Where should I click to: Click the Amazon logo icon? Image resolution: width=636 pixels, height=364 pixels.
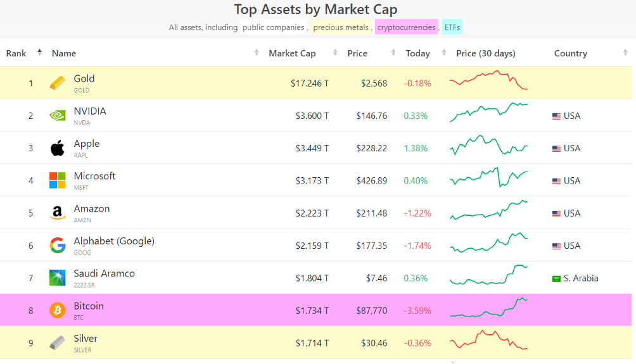57,213
